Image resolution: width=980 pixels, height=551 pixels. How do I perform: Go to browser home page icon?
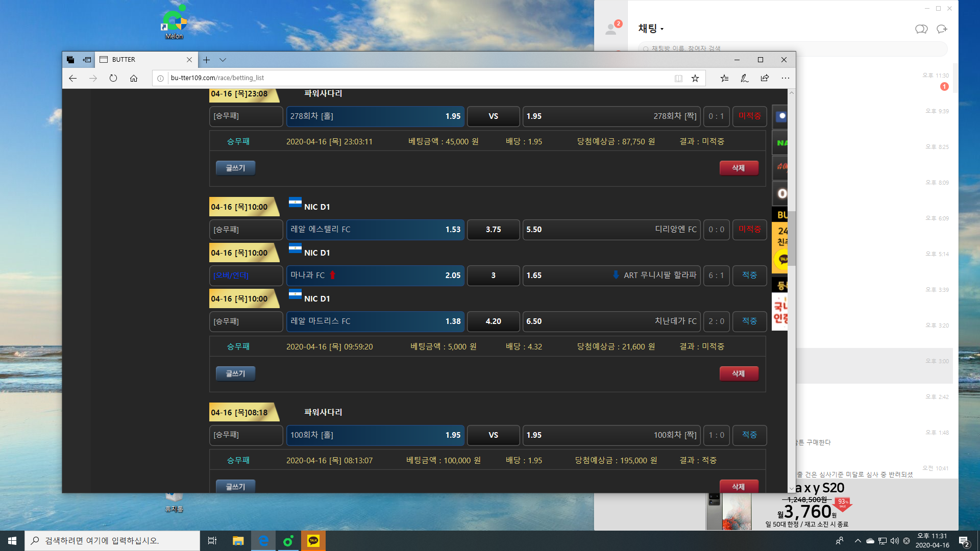coord(134,78)
